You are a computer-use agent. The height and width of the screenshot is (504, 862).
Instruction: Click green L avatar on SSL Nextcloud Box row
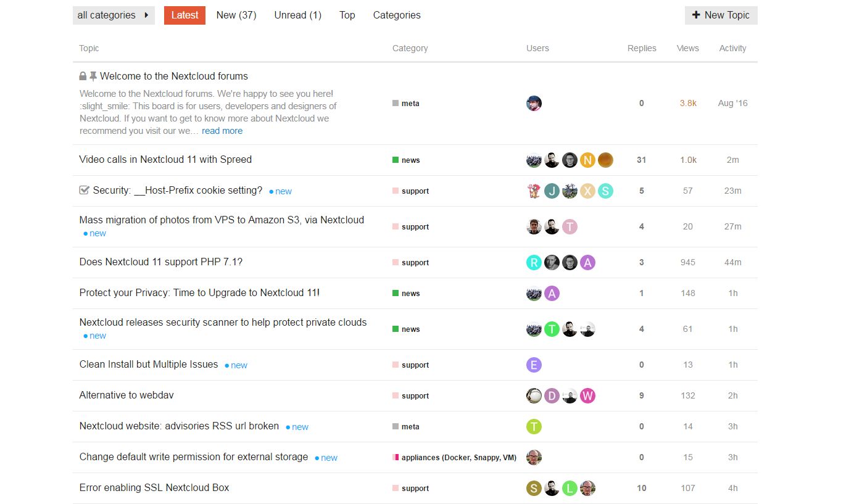coord(570,489)
